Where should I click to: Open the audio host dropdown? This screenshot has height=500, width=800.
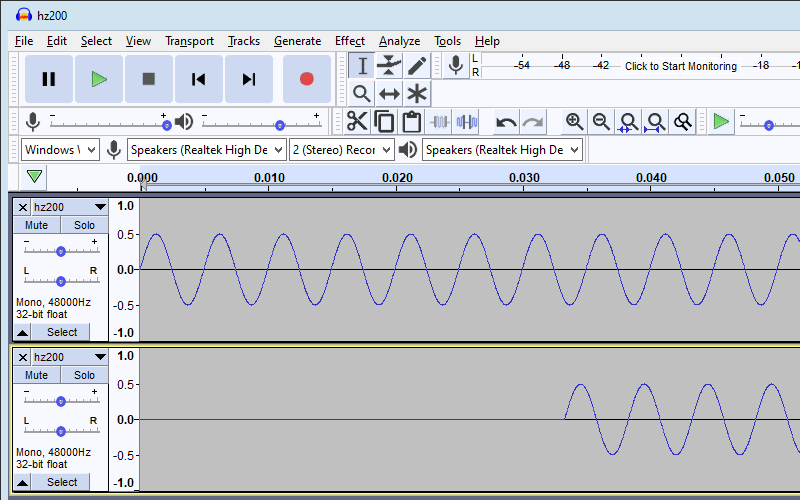click(x=60, y=150)
